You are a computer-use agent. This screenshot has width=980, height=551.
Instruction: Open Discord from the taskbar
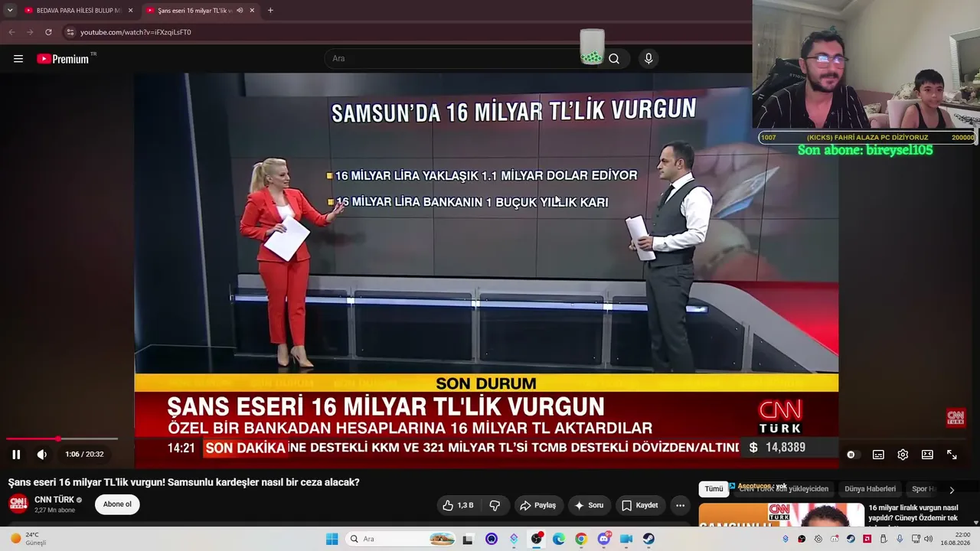[x=603, y=539]
